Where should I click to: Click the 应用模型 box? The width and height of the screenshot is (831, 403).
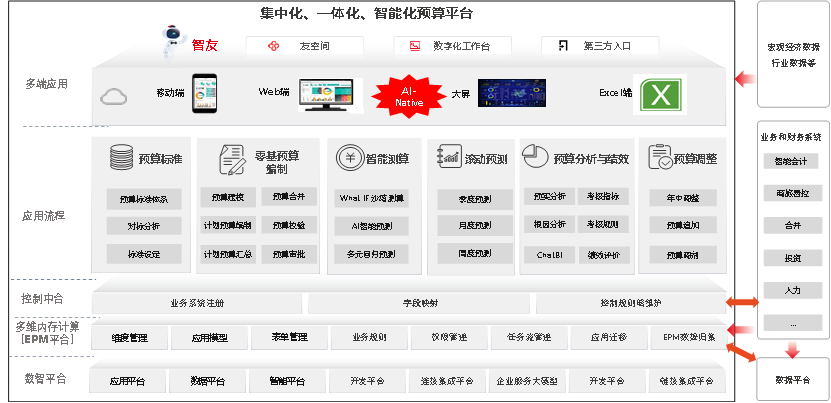point(209,338)
